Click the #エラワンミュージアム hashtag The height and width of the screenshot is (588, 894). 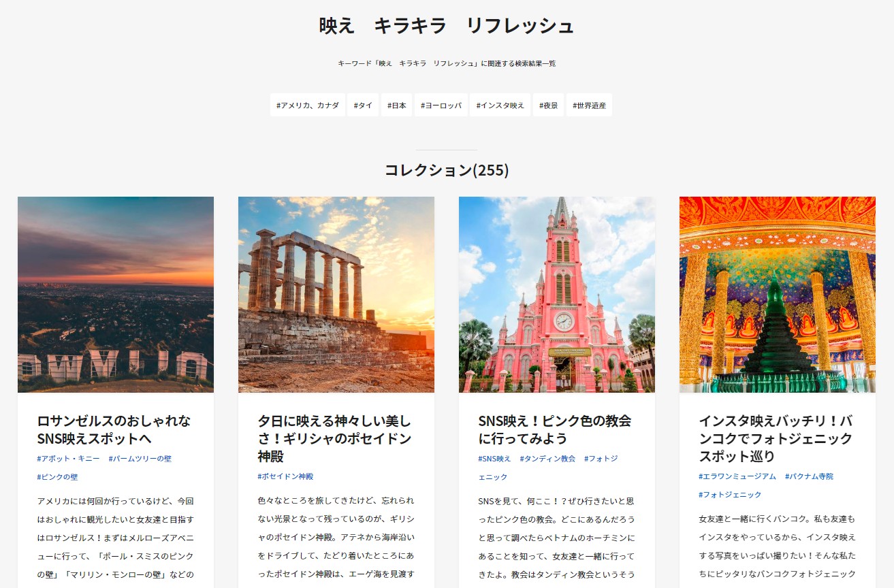click(737, 476)
